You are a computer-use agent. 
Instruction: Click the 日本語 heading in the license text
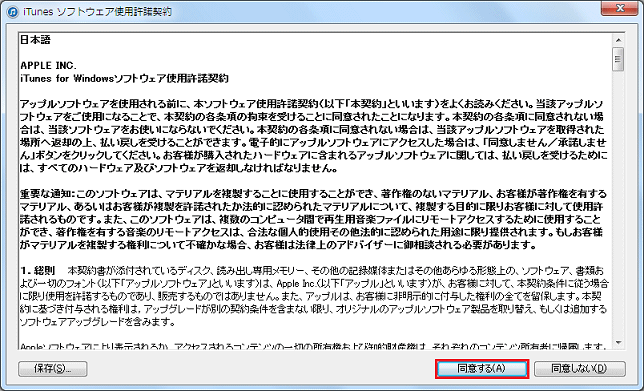(35, 40)
